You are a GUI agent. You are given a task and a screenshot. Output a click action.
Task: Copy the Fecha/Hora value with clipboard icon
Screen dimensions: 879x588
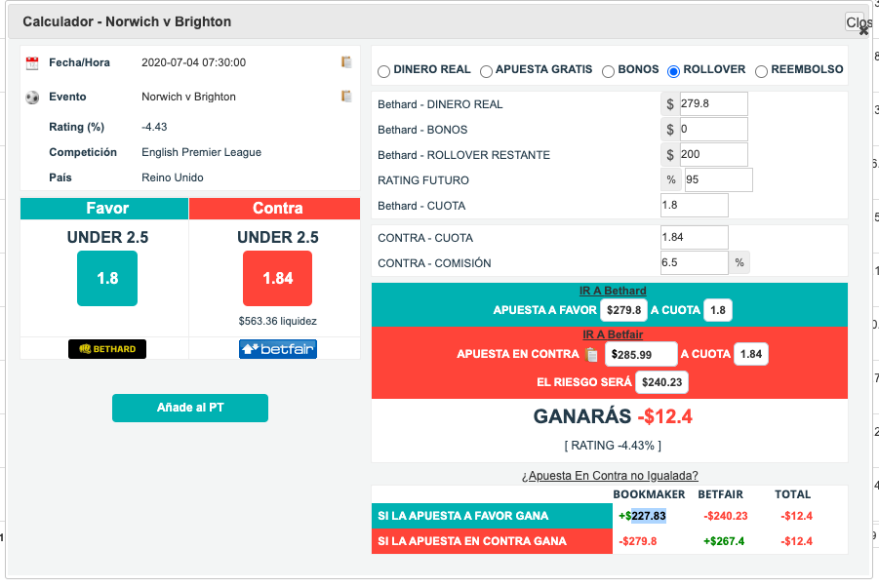pyautogui.click(x=346, y=62)
